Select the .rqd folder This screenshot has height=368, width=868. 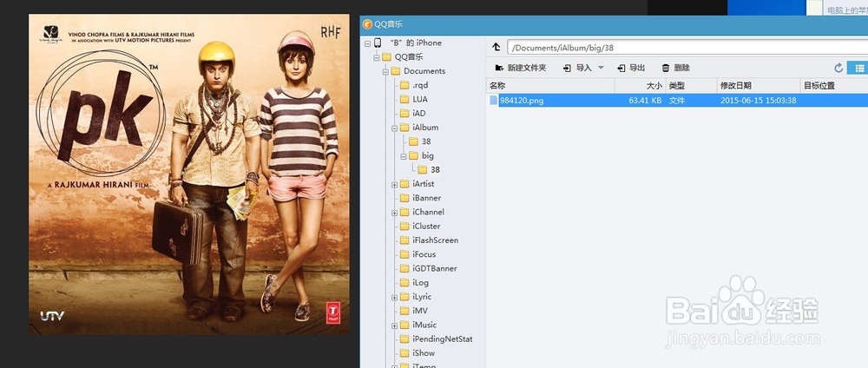[420, 85]
